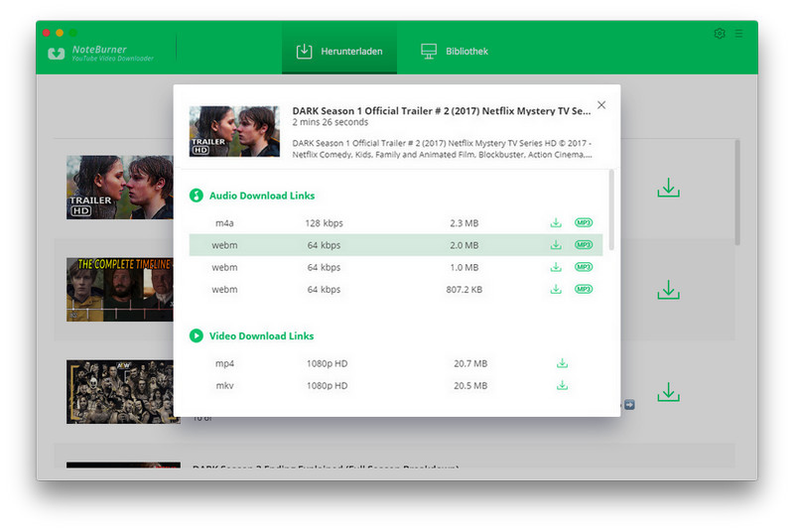The image size is (794, 532).
Task: Select The Complete Timeline thumbnail
Action: (x=119, y=290)
